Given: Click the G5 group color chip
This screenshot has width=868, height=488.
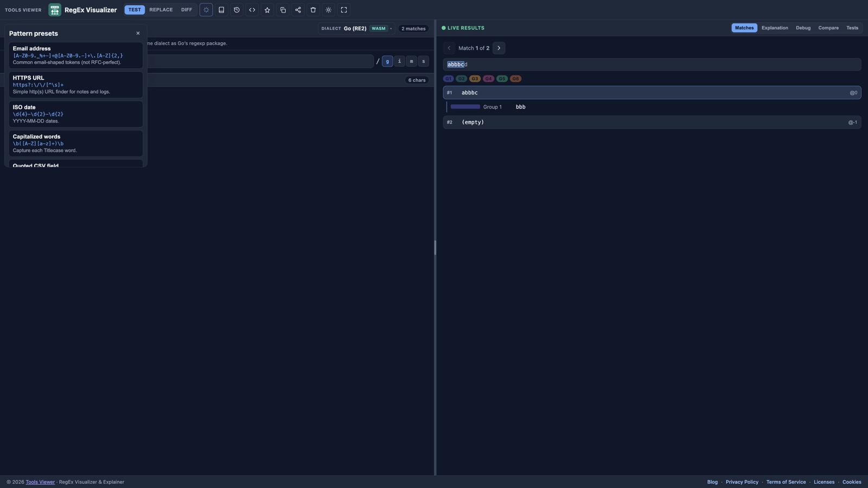Looking at the screenshot, I should pos(502,79).
